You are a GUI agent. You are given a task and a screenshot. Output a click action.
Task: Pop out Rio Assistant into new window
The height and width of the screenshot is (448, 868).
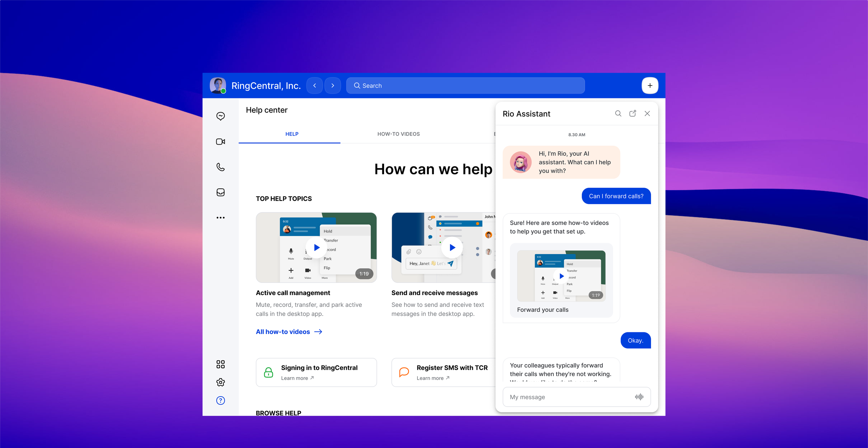[x=633, y=114]
